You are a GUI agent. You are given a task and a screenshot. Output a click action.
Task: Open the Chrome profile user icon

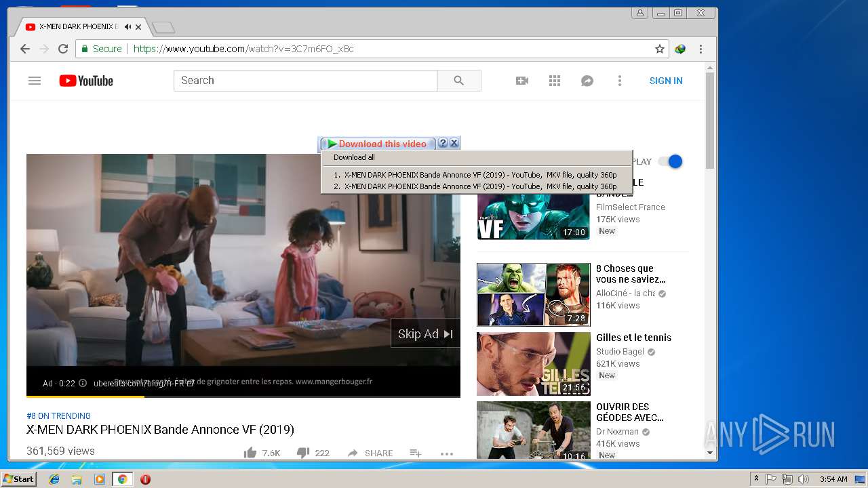pyautogui.click(x=639, y=13)
